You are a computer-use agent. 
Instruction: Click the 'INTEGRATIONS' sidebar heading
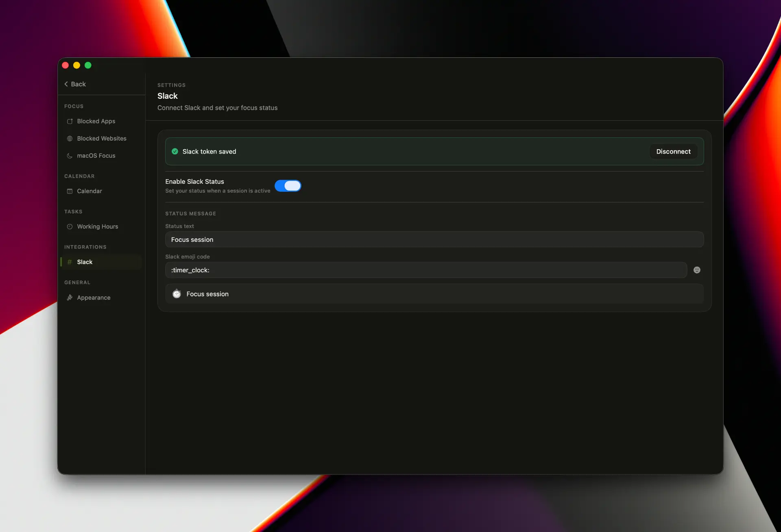pyautogui.click(x=85, y=247)
